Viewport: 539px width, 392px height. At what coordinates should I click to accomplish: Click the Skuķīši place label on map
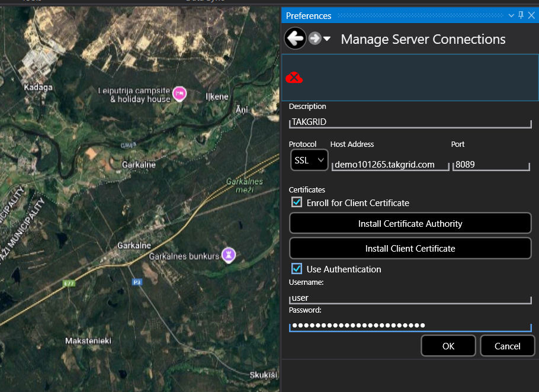pyautogui.click(x=264, y=375)
